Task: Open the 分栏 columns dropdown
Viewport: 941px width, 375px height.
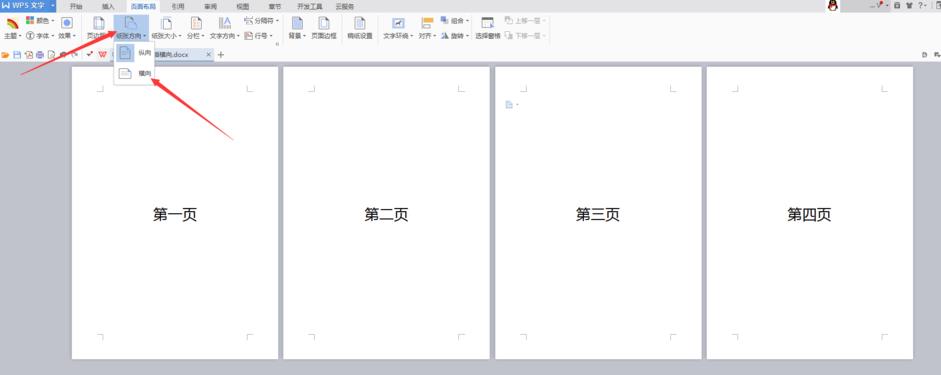Action: [x=196, y=28]
